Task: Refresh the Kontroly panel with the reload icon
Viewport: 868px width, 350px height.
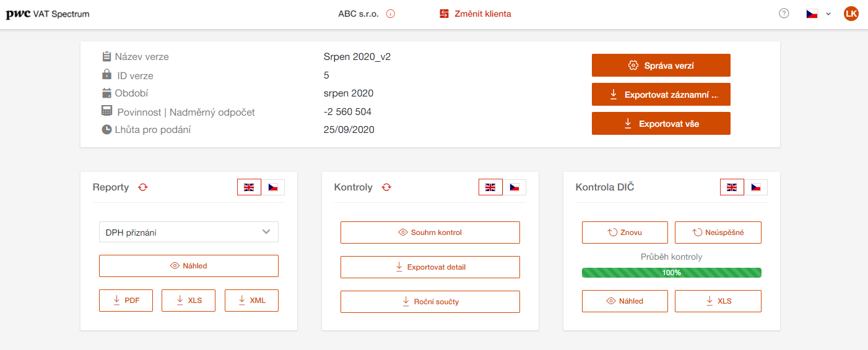Action: coord(386,187)
